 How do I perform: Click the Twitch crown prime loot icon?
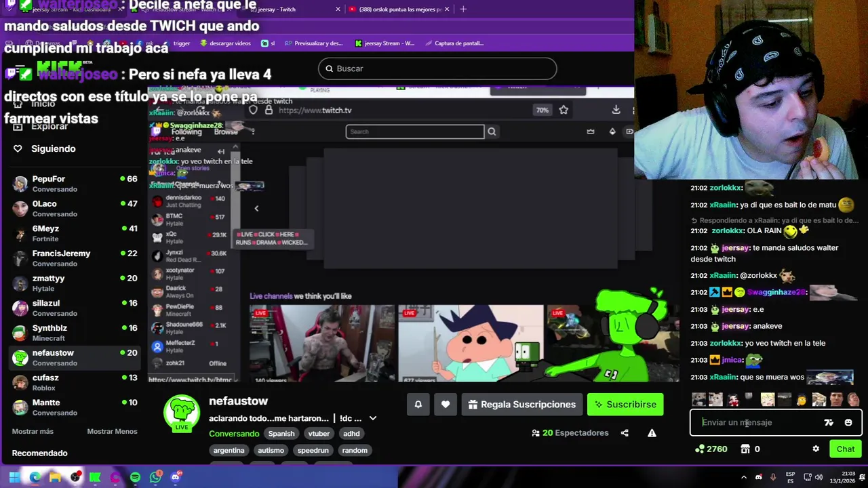click(590, 131)
